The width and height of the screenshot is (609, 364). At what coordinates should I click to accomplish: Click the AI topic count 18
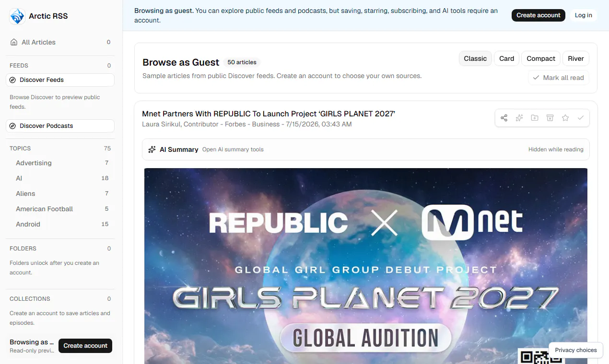pos(105,178)
